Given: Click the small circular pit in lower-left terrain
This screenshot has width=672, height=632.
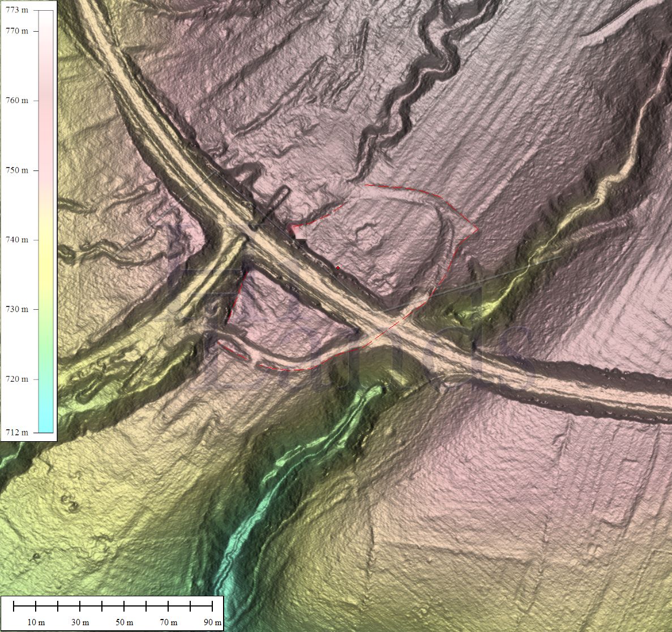Looking at the screenshot, I should (71, 502).
